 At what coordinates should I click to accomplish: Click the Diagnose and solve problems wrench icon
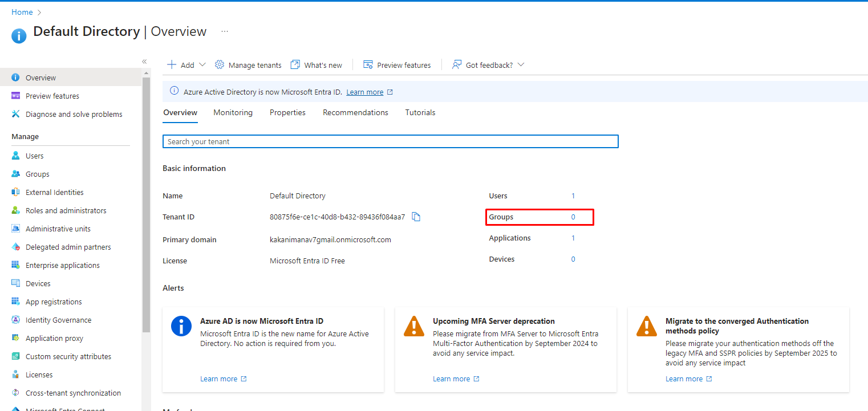pyautogui.click(x=15, y=114)
